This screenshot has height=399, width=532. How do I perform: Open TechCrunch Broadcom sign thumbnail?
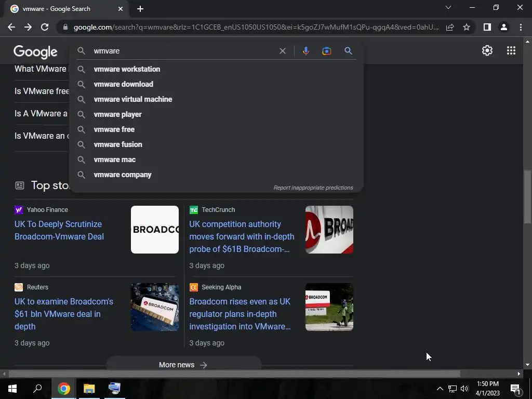[x=329, y=230]
